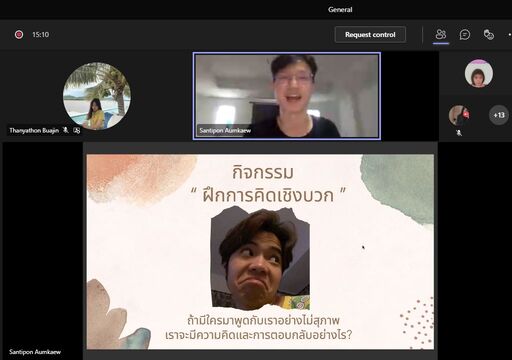Click the second side participant avatar
The height and width of the screenshot is (360, 512).
(x=459, y=115)
